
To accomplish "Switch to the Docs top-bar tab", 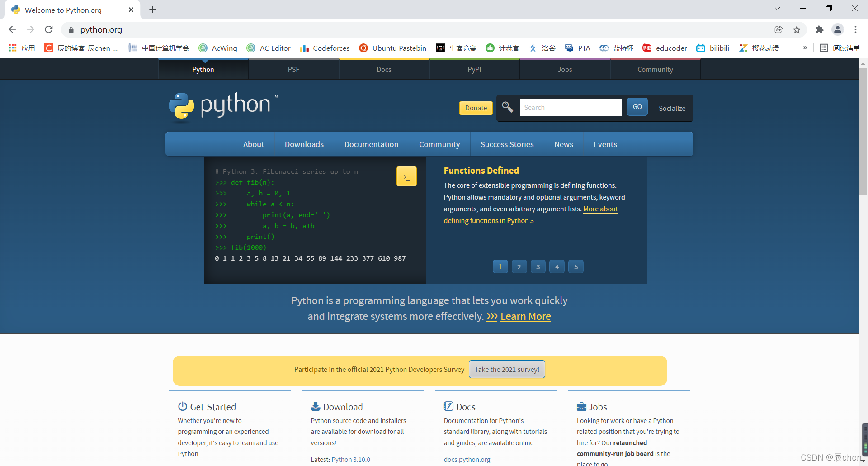I will tap(384, 69).
